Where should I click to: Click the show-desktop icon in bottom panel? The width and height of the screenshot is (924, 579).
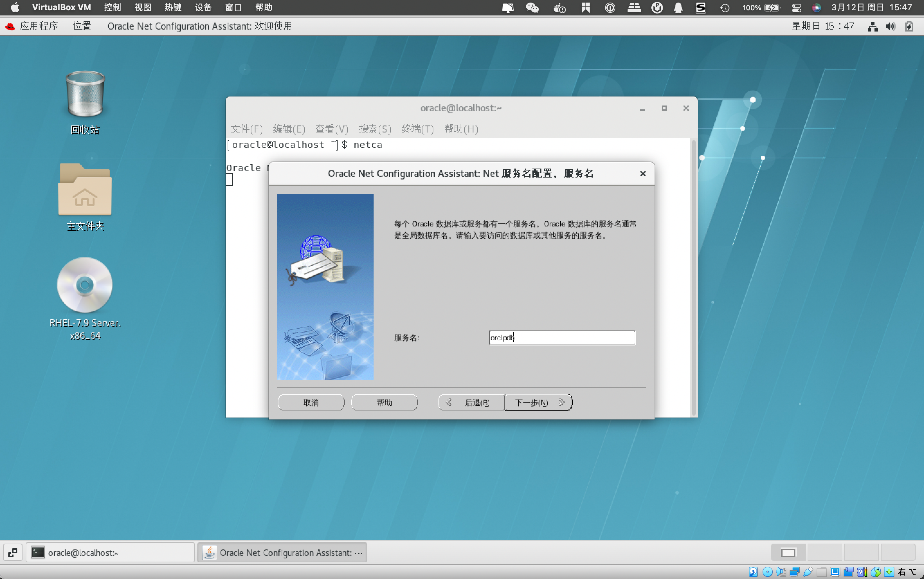[13, 553]
